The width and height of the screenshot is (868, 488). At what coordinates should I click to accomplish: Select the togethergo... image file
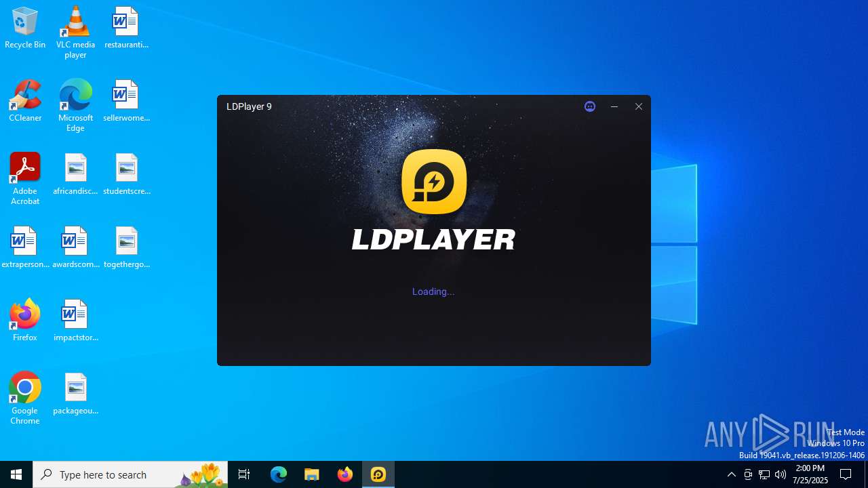[126, 248]
